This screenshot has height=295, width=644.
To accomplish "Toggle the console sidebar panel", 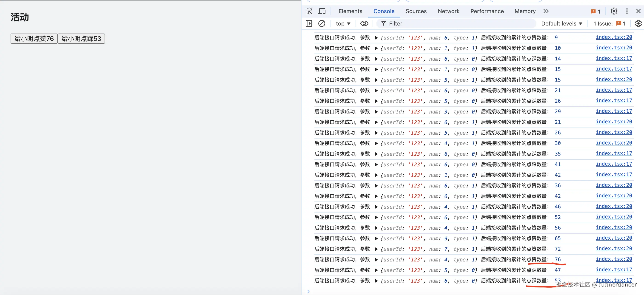I will pos(309,23).
